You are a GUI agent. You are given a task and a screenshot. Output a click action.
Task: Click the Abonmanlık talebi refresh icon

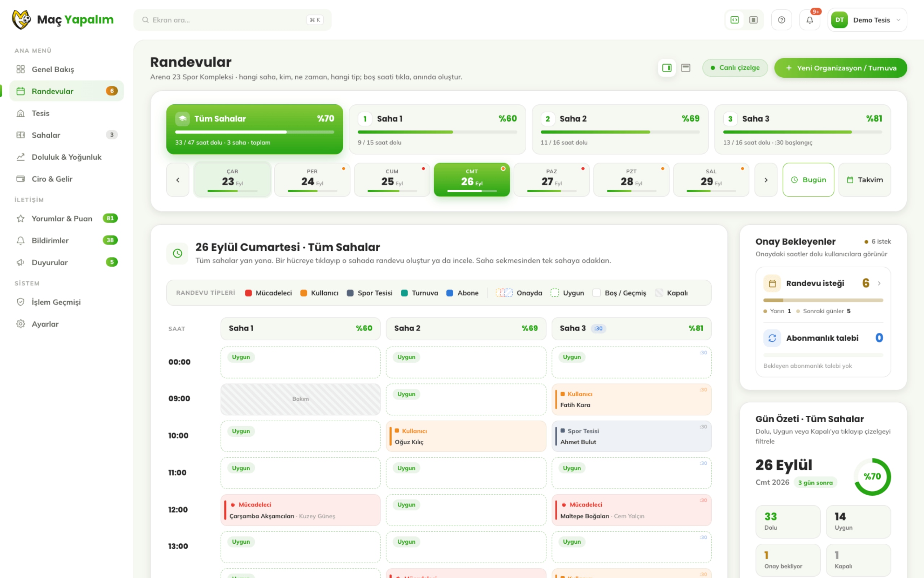pyautogui.click(x=772, y=338)
